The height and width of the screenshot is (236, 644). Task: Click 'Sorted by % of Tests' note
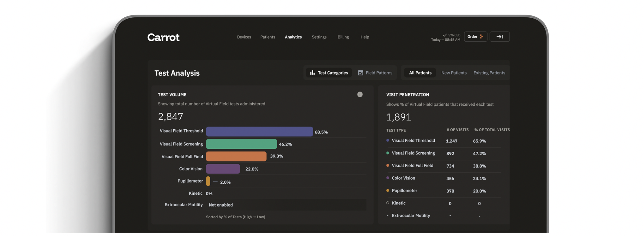(x=235, y=217)
